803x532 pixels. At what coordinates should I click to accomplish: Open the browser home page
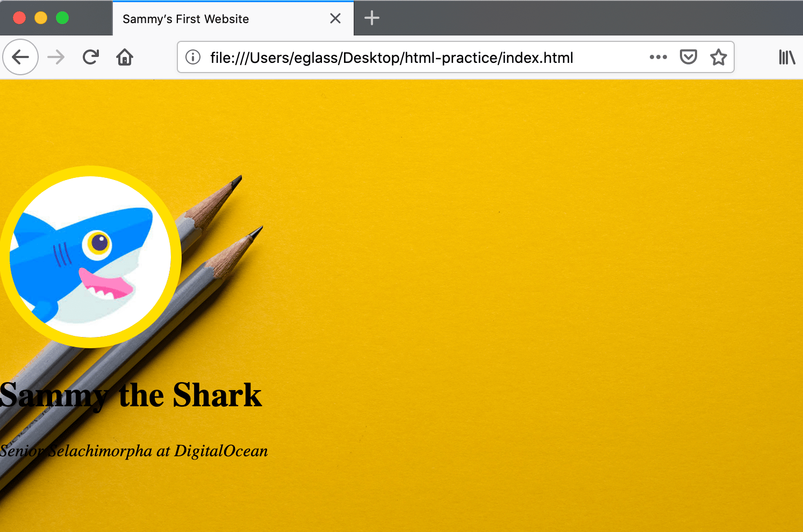click(125, 57)
